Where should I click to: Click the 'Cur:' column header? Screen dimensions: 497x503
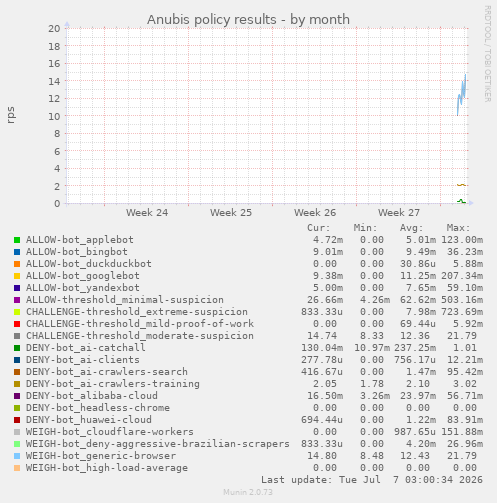click(319, 228)
